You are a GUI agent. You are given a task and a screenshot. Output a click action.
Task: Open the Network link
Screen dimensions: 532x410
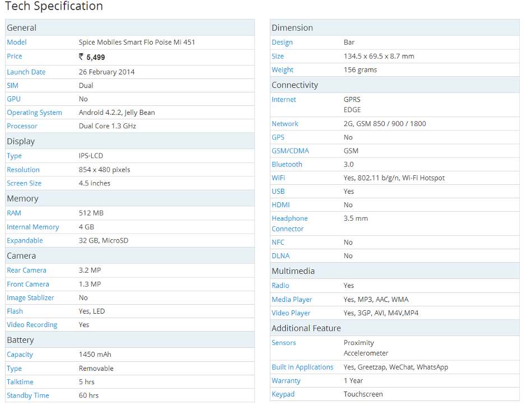pos(285,124)
